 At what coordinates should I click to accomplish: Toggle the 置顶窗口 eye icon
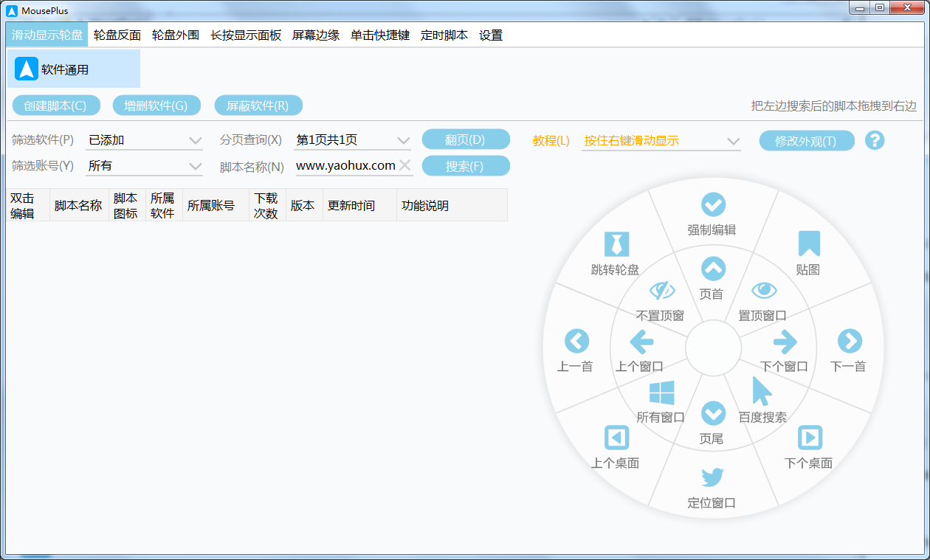[x=764, y=291]
